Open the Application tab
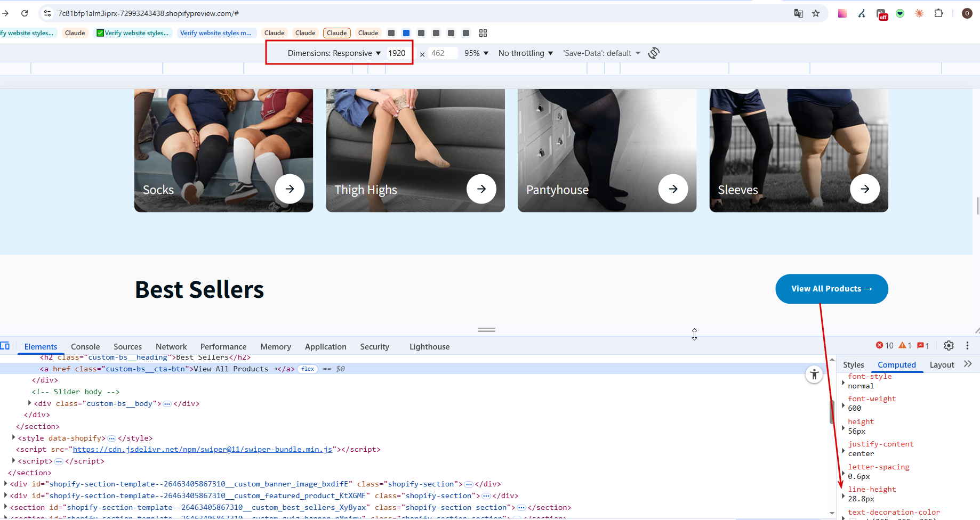 pyautogui.click(x=325, y=347)
